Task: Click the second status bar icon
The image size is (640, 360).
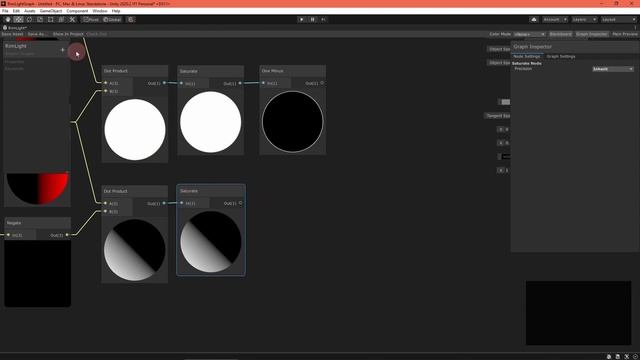Action: coord(618,357)
